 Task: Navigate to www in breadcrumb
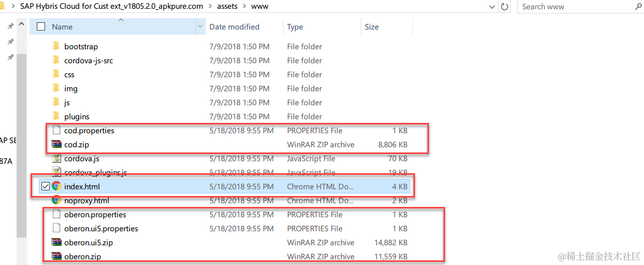point(260,7)
